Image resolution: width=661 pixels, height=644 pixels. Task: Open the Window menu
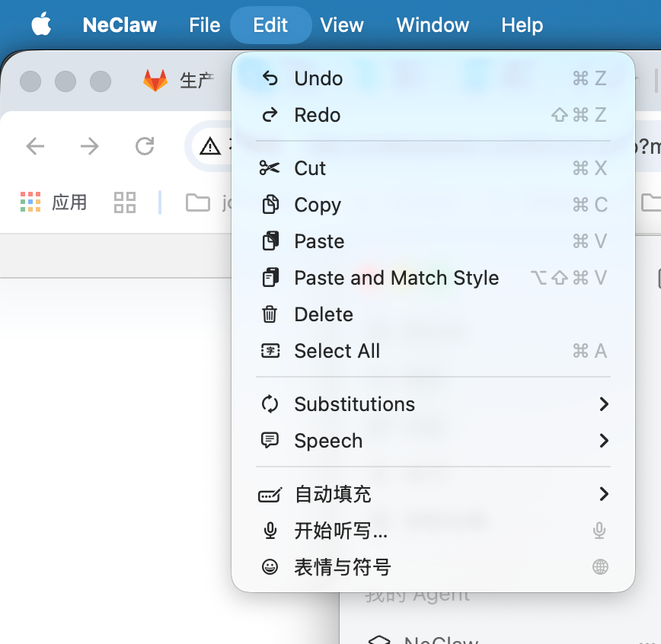(x=433, y=25)
